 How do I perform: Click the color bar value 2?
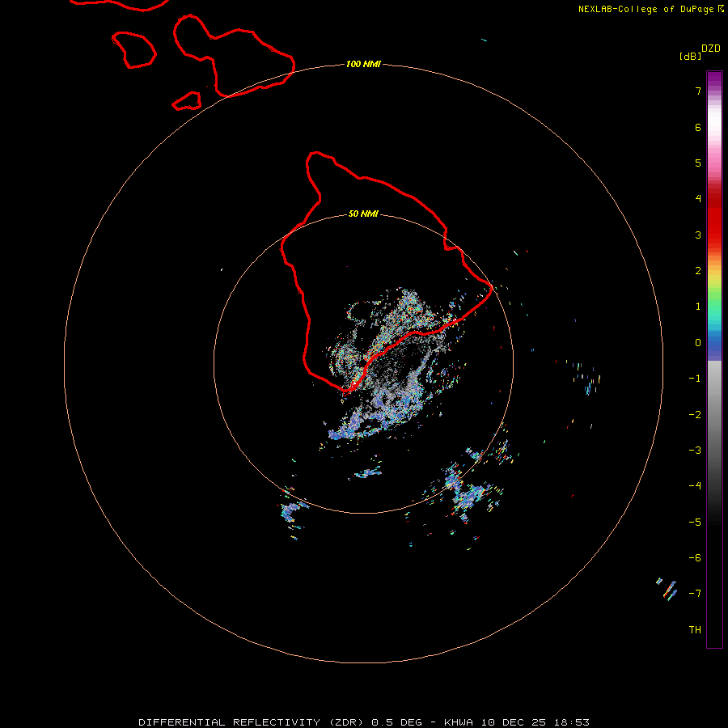pos(698,271)
